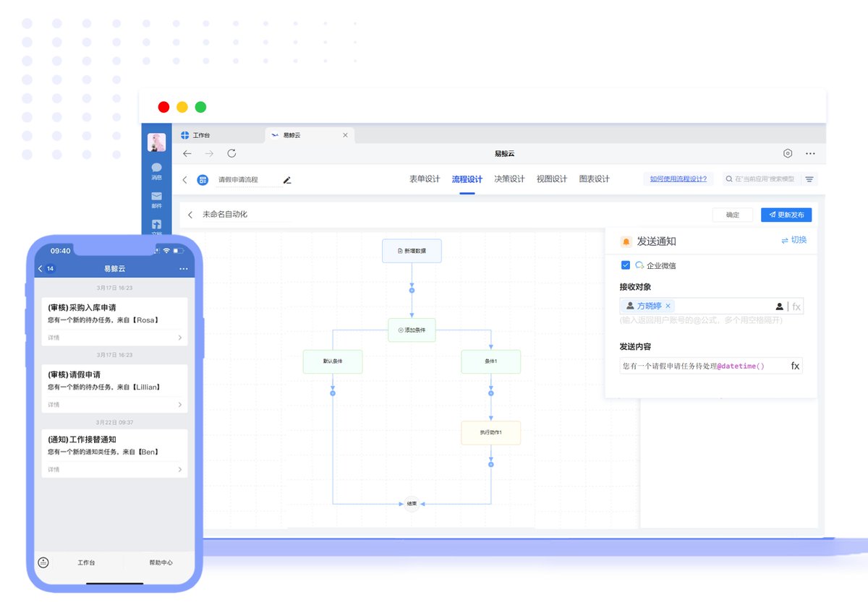This screenshot has height=613, width=868.
Task: Click the 结束 end node
Action: click(x=412, y=504)
